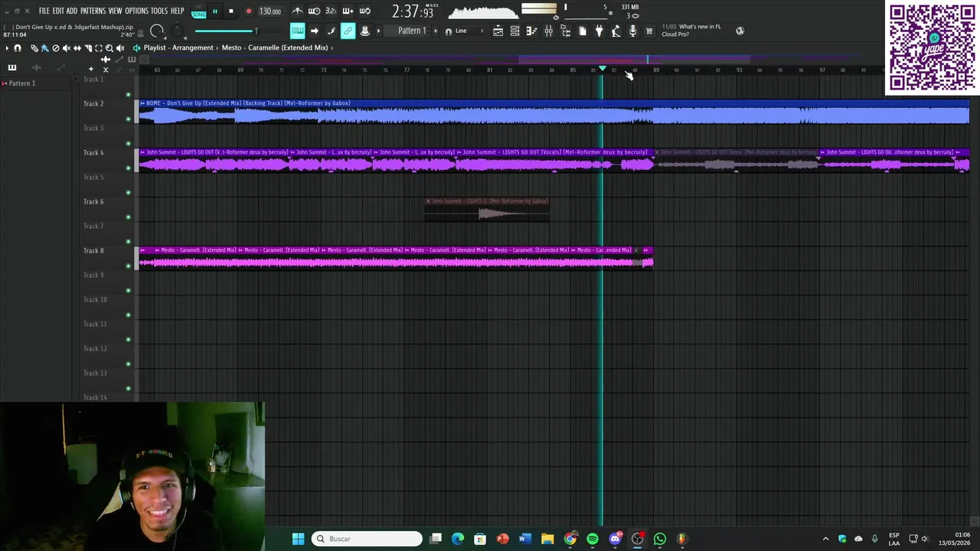
Task: Open the PATTERNS menu
Action: coord(93,11)
